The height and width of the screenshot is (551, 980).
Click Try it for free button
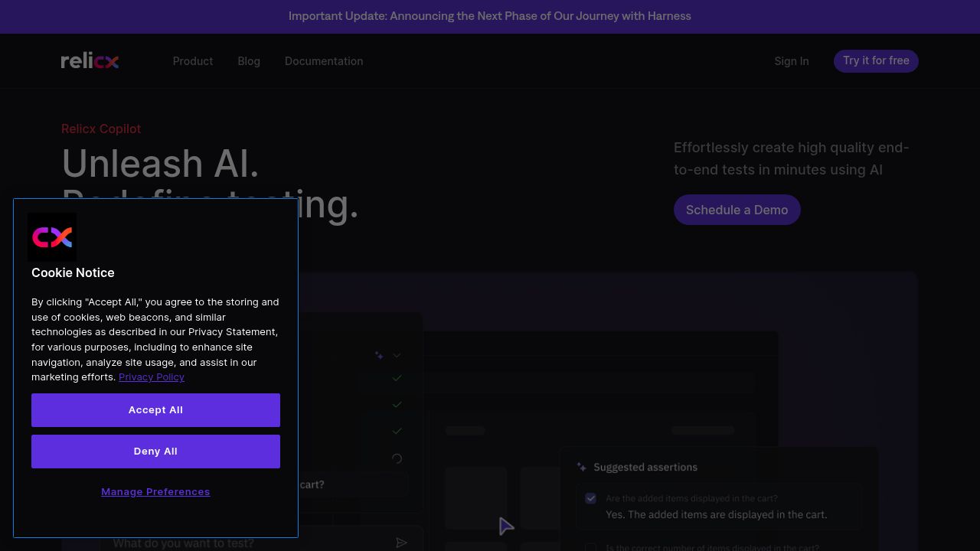pyautogui.click(x=876, y=60)
